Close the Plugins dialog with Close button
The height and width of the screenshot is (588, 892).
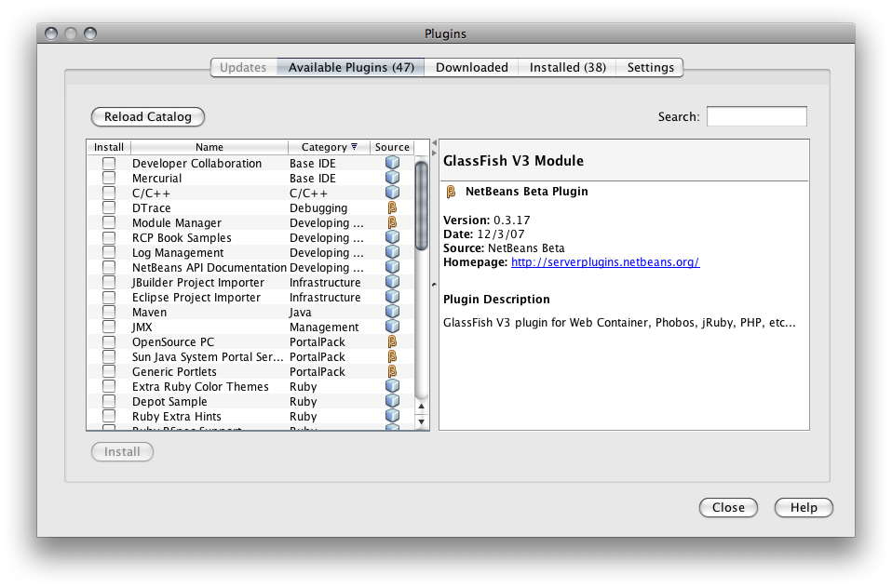click(x=728, y=507)
